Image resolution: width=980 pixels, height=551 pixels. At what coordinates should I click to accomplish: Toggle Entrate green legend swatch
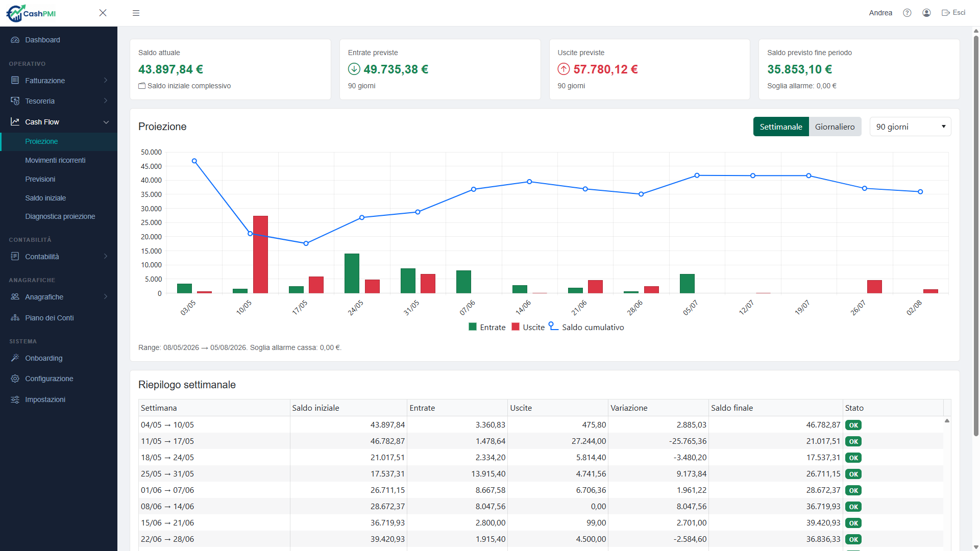473,327
